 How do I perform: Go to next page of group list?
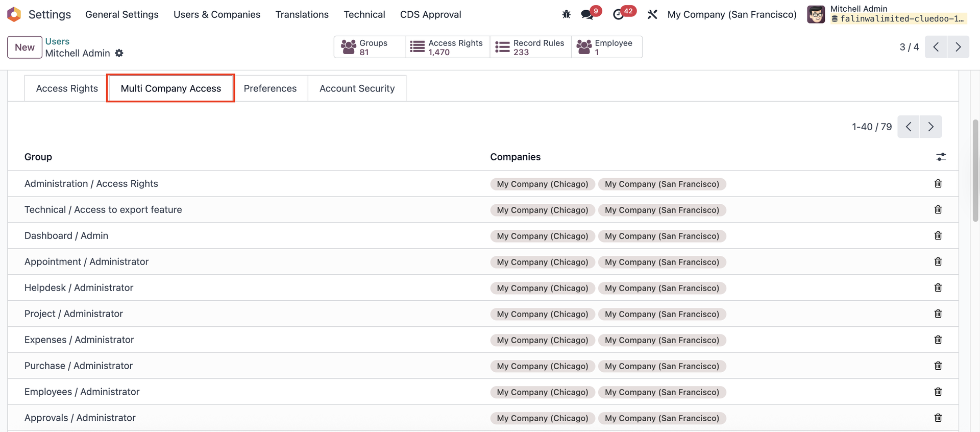930,127
